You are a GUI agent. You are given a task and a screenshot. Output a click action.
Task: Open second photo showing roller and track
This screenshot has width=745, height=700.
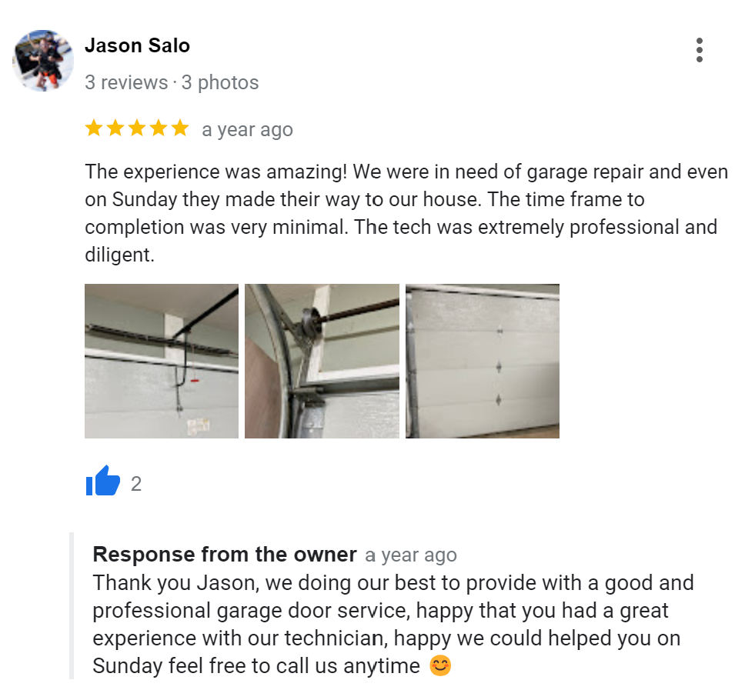[x=322, y=361]
